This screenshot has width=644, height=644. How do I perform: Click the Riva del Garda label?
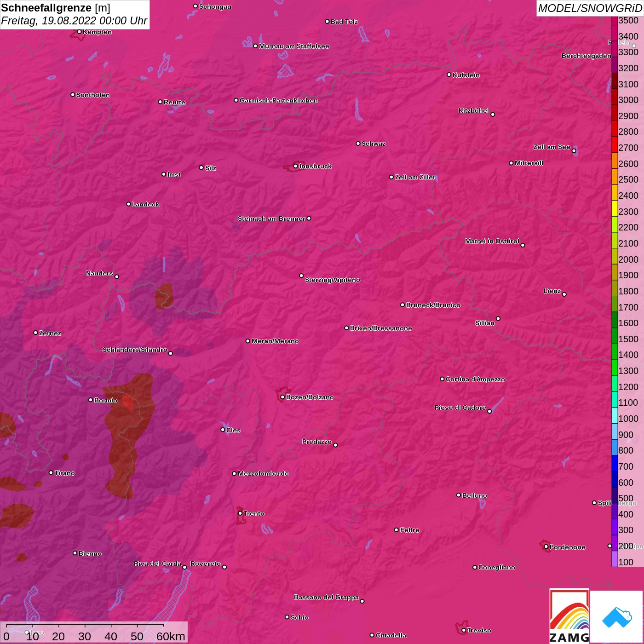(x=157, y=563)
